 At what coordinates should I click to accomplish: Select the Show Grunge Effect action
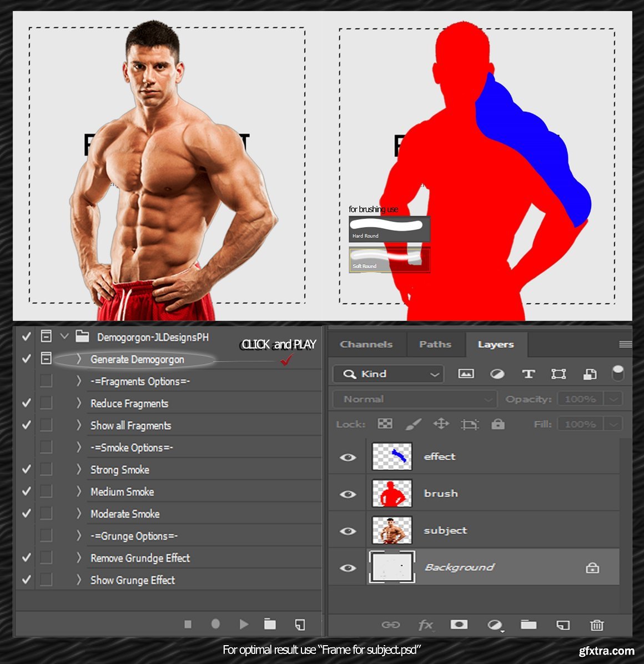(x=133, y=580)
